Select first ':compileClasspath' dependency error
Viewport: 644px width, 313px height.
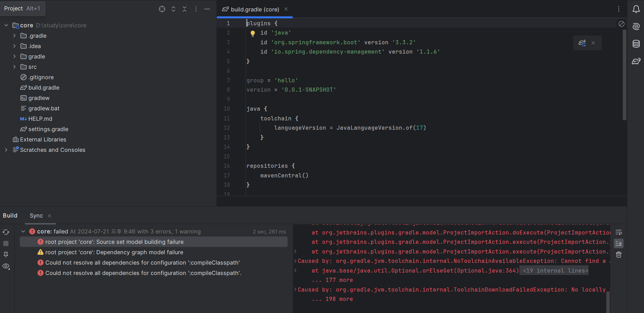coord(142,263)
